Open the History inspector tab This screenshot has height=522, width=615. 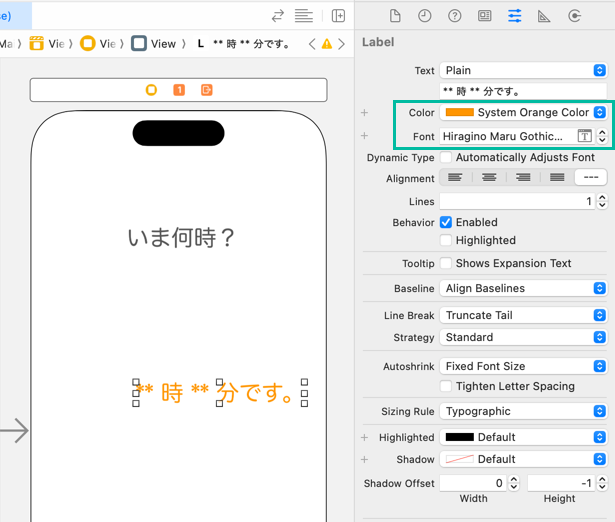(x=425, y=16)
